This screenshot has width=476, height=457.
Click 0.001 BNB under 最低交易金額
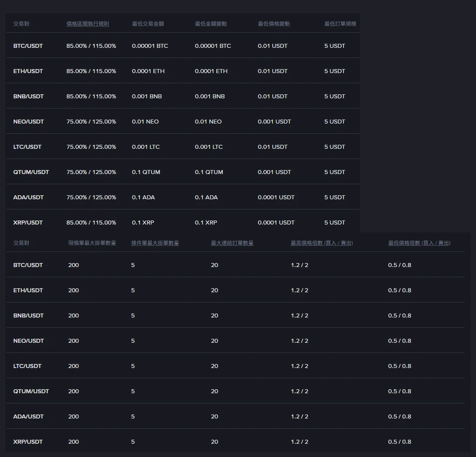[147, 96]
